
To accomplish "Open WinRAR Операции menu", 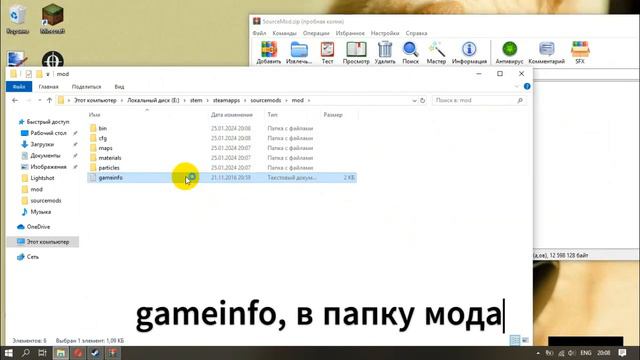I will [x=316, y=33].
